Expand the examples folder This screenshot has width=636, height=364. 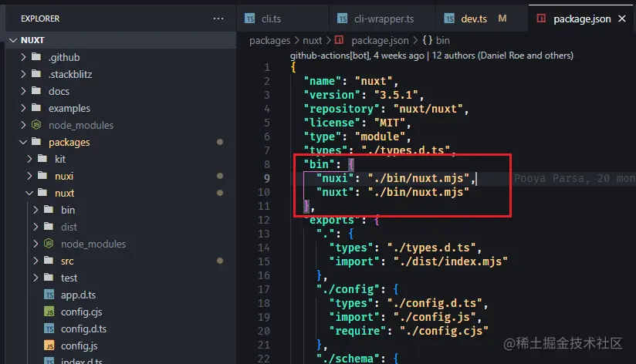click(x=23, y=108)
